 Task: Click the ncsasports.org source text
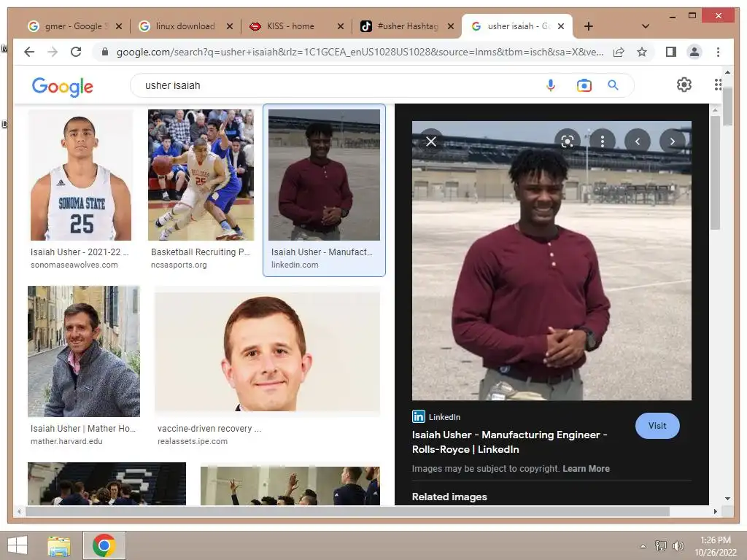pyautogui.click(x=179, y=265)
